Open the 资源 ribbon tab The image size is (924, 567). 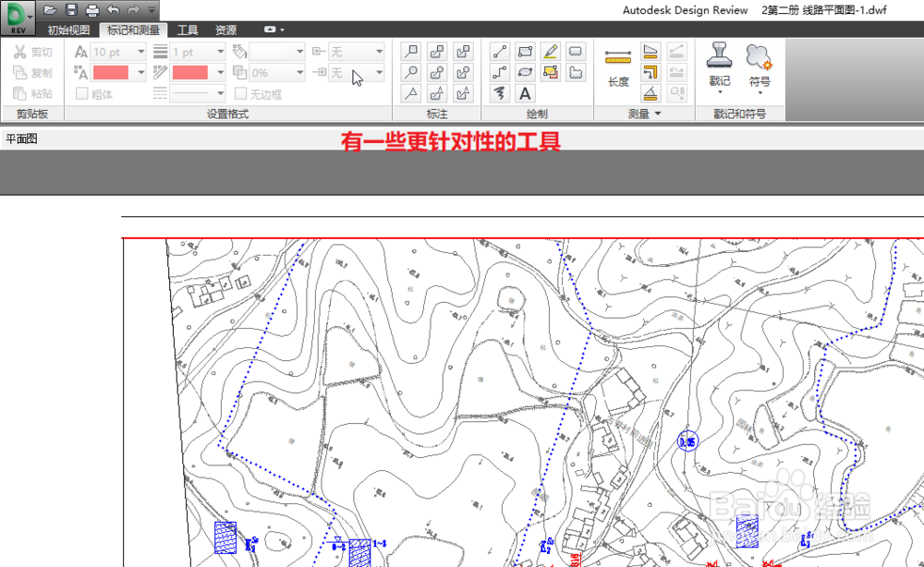click(x=225, y=30)
